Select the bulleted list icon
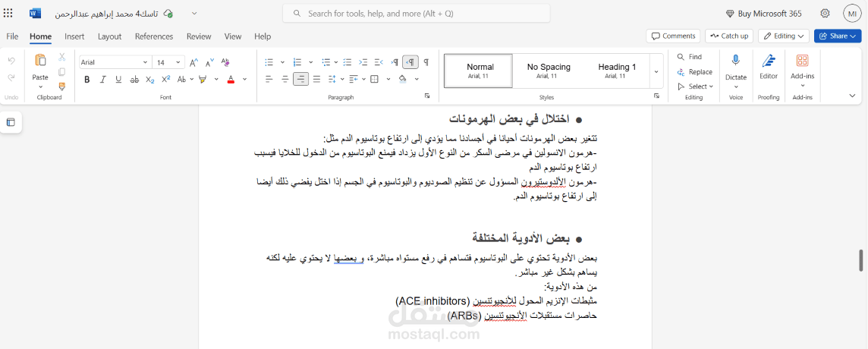The width and height of the screenshot is (868, 349). point(269,62)
